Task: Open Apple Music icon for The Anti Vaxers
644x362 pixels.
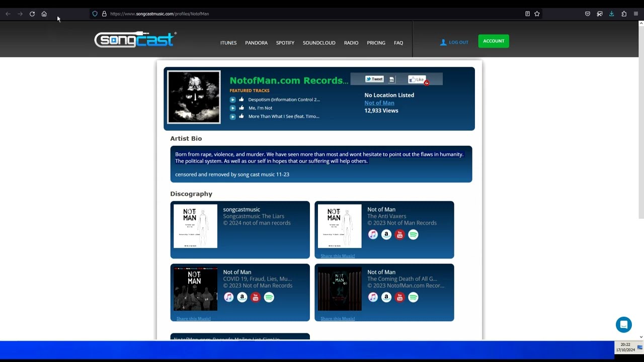Action: click(373, 234)
